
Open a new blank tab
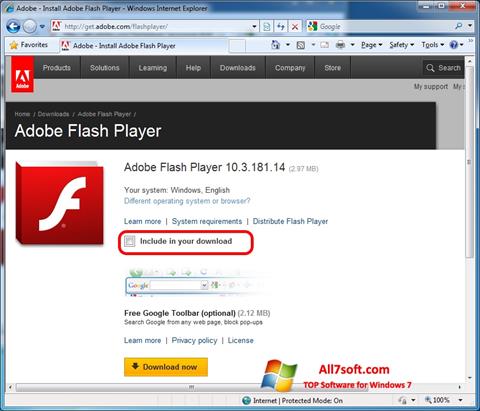[x=237, y=46]
